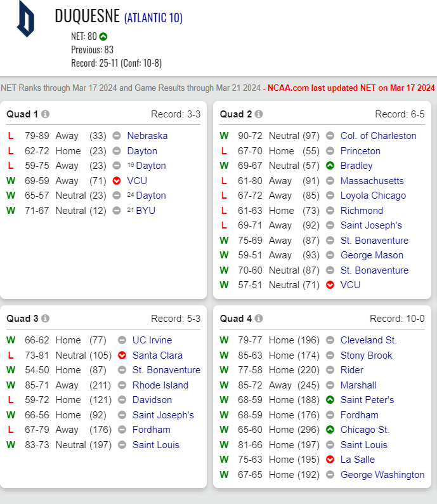Open the BYU team link
Viewport: 437px width, 504px height.
coord(145,211)
